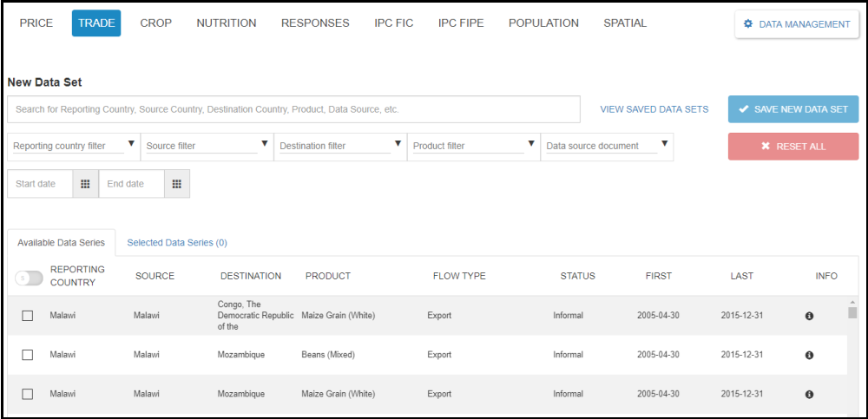Open the End date calendar picker icon
Screen dimensions: 868x419
pos(176,184)
